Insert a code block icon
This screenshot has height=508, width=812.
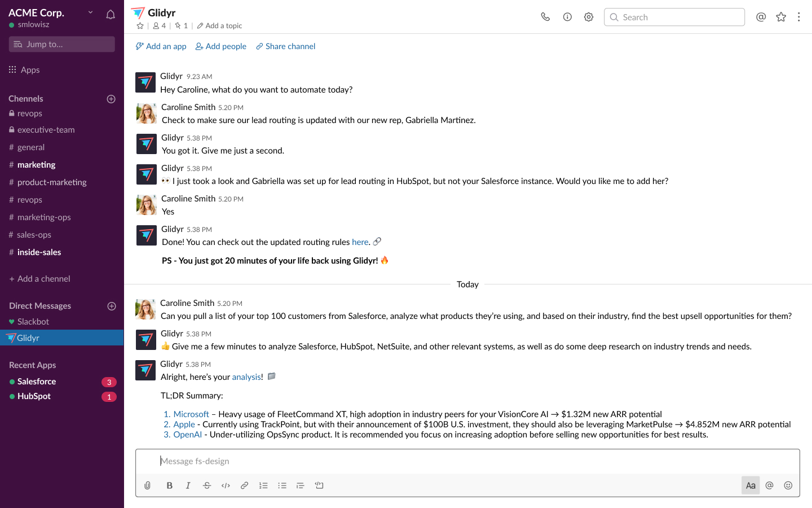[x=319, y=485]
